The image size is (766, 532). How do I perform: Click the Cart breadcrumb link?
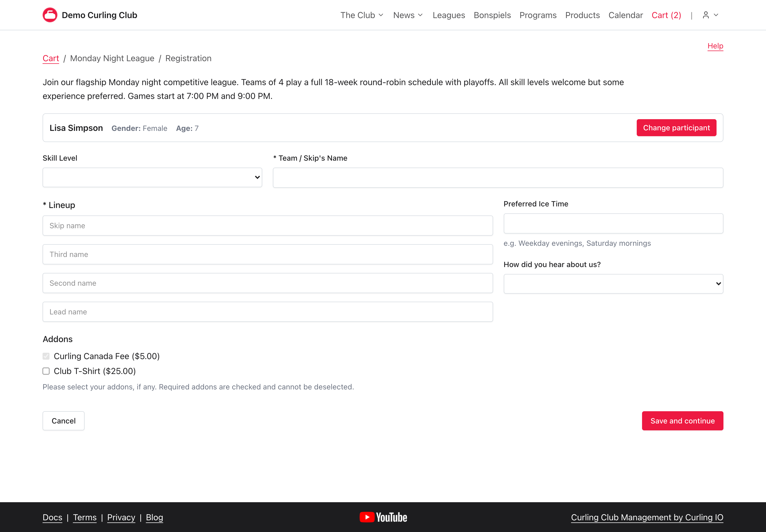51,58
